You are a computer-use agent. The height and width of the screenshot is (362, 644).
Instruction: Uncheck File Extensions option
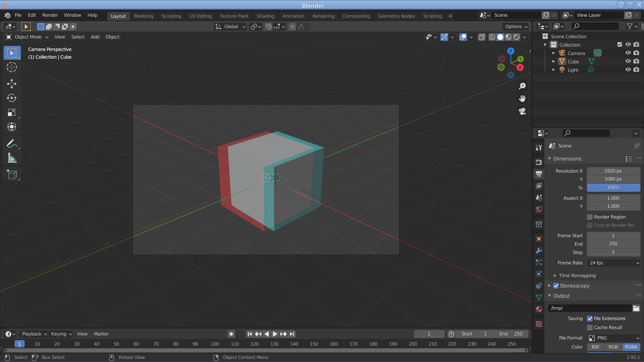[x=590, y=319]
